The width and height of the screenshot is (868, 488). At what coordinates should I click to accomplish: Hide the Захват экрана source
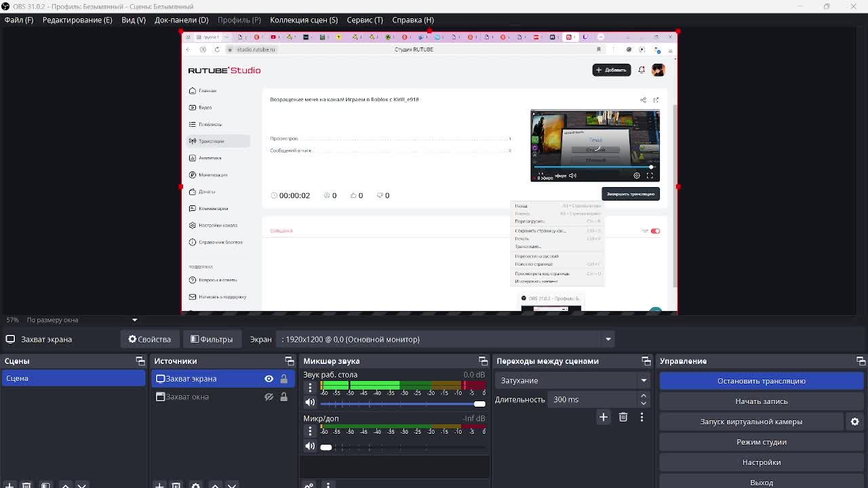click(x=269, y=379)
